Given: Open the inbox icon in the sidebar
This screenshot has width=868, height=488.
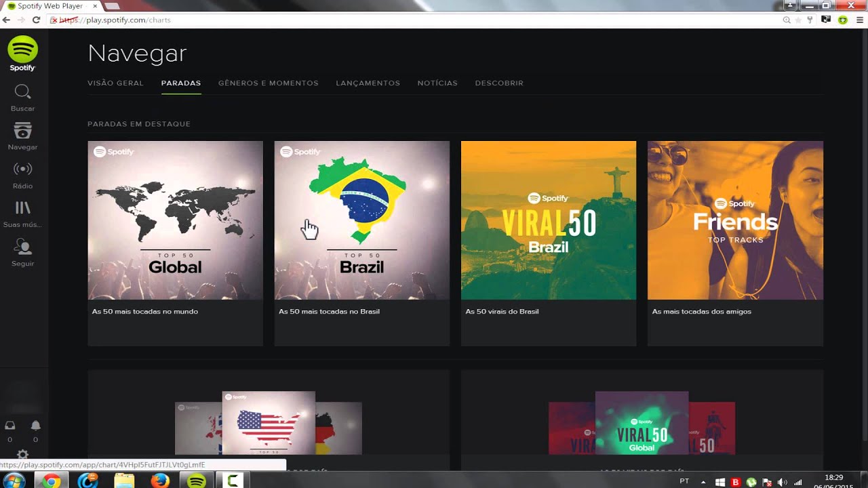Looking at the screenshot, I should [9, 426].
